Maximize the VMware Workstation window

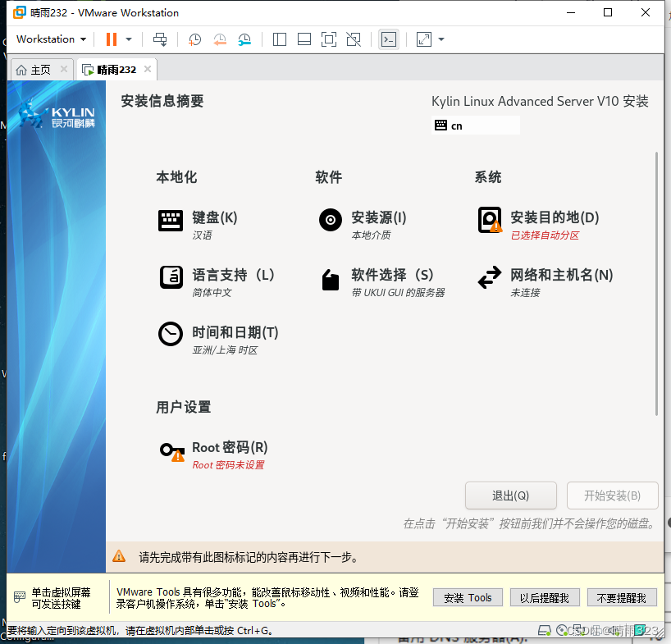click(x=607, y=12)
